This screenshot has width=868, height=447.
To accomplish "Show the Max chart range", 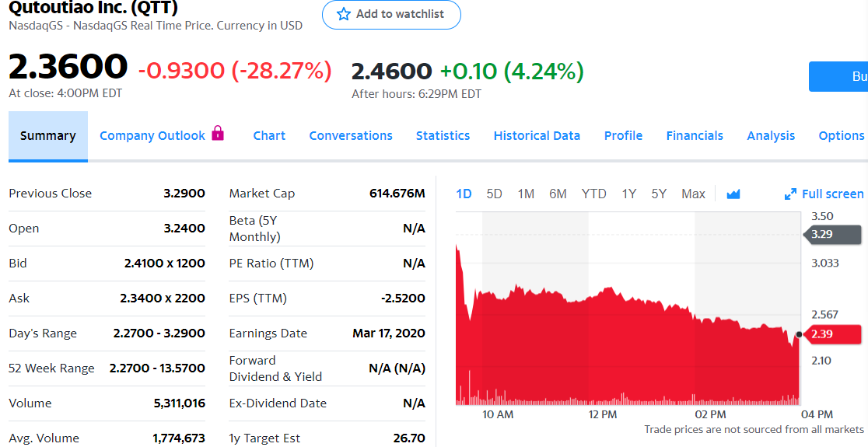I will point(693,194).
